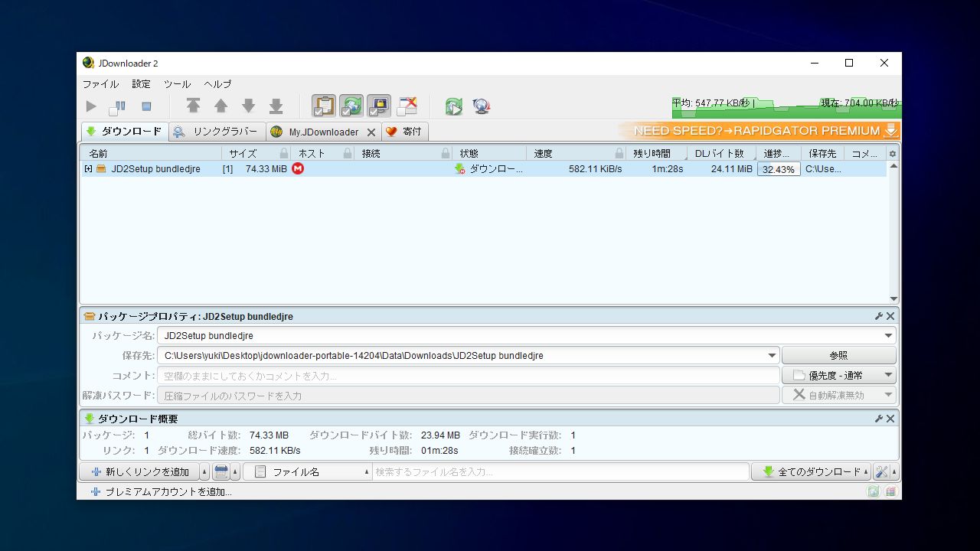Click the downloading status icon
Screen dimensions: 980x551
[459, 168]
